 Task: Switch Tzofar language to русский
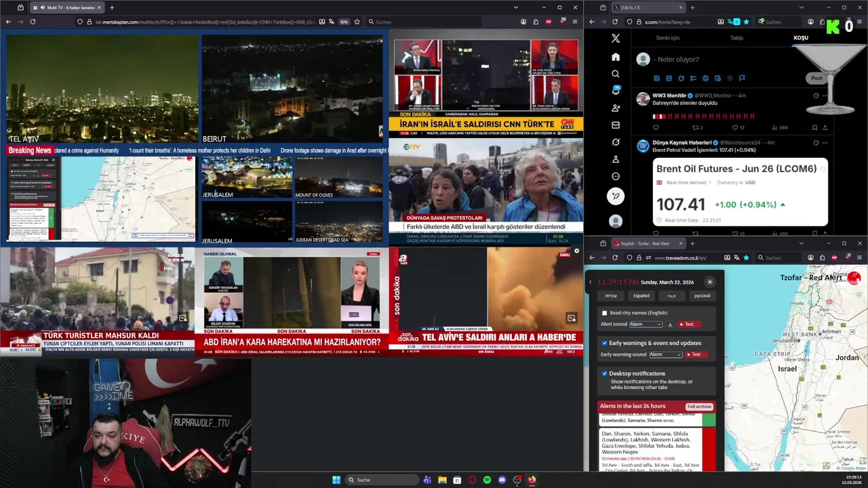click(703, 296)
